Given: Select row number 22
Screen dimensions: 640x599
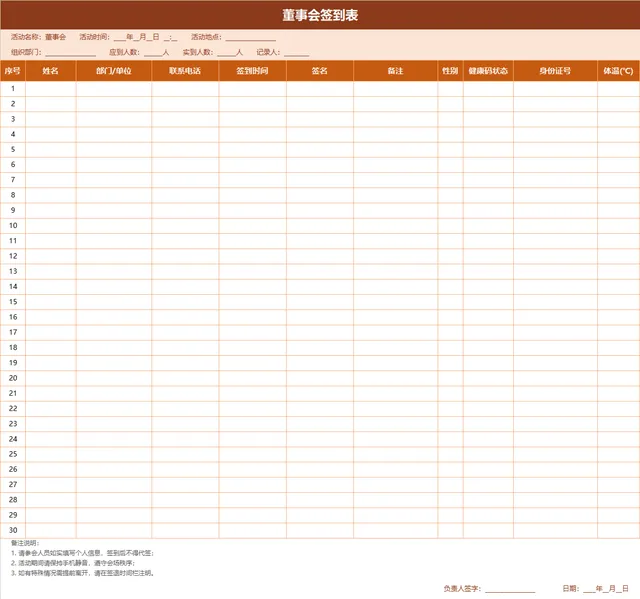Looking at the screenshot, I should point(13,408).
